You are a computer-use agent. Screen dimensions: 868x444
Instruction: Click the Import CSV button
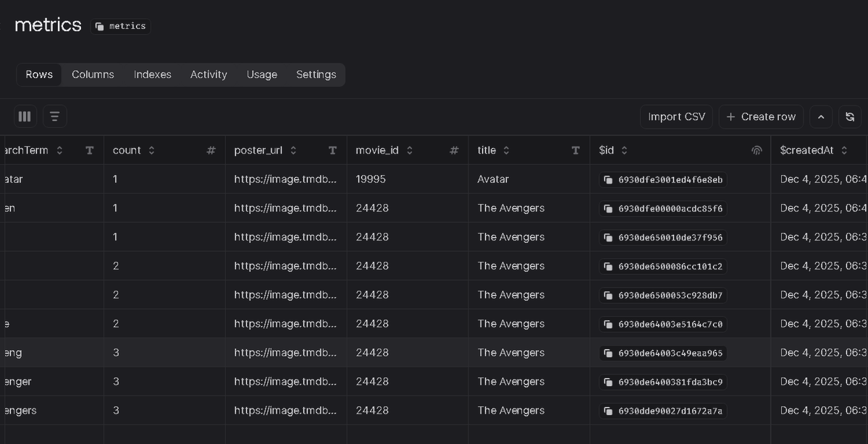675,116
